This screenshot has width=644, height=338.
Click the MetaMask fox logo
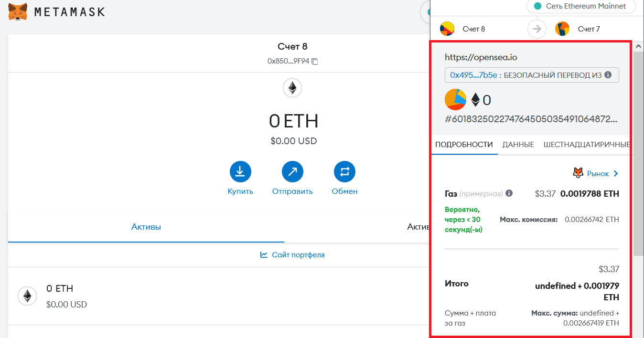click(x=18, y=12)
